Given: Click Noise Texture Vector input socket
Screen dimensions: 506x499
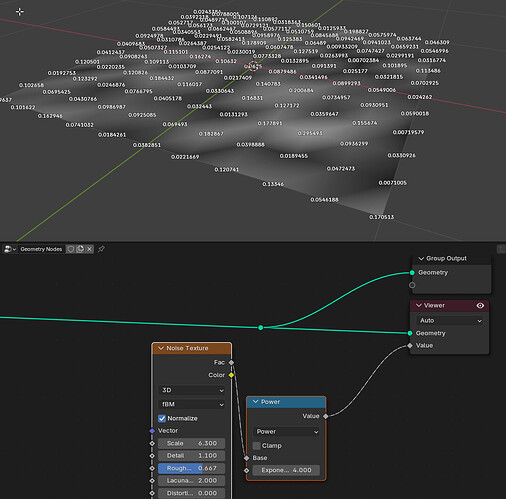Looking at the screenshot, I should pyautogui.click(x=152, y=431).
